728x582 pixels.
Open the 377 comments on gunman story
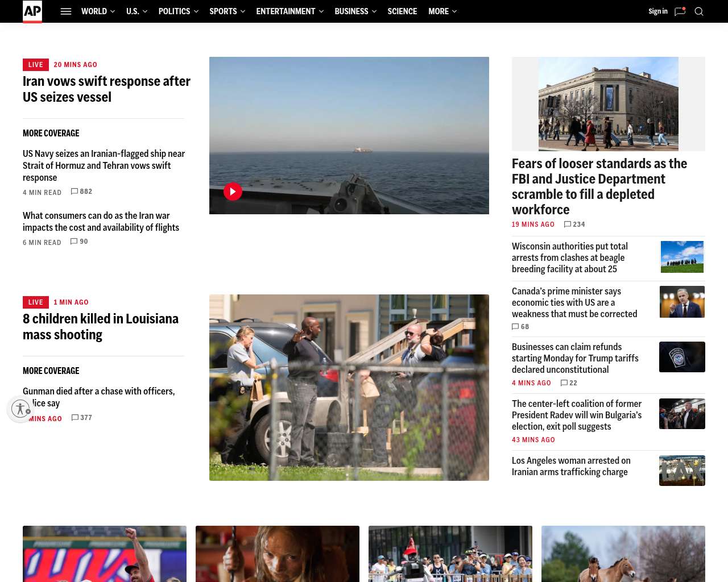[82, 418]
